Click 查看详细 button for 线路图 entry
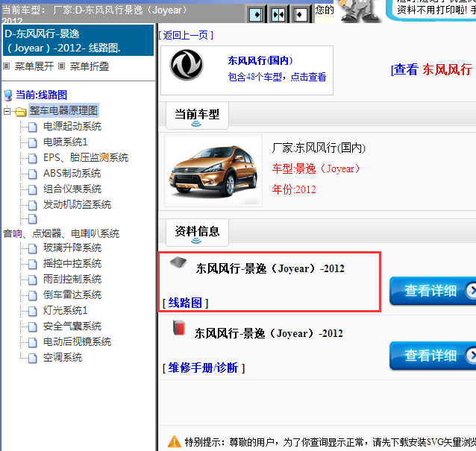Viewport: 476px width, 451px height. coord(433,291)
